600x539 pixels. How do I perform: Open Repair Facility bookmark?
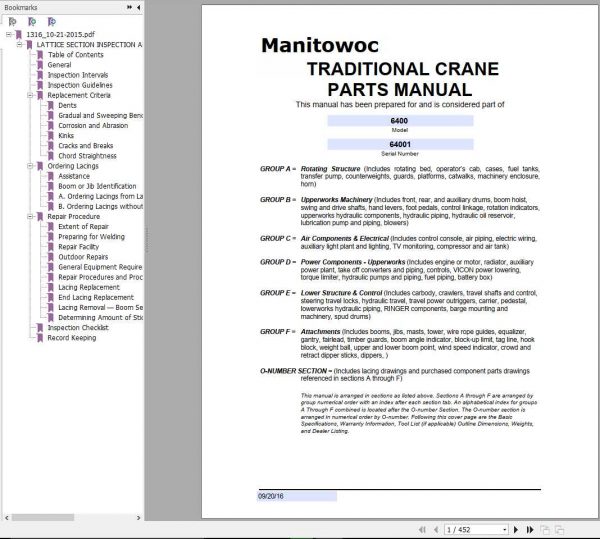[x=78, y=247]
